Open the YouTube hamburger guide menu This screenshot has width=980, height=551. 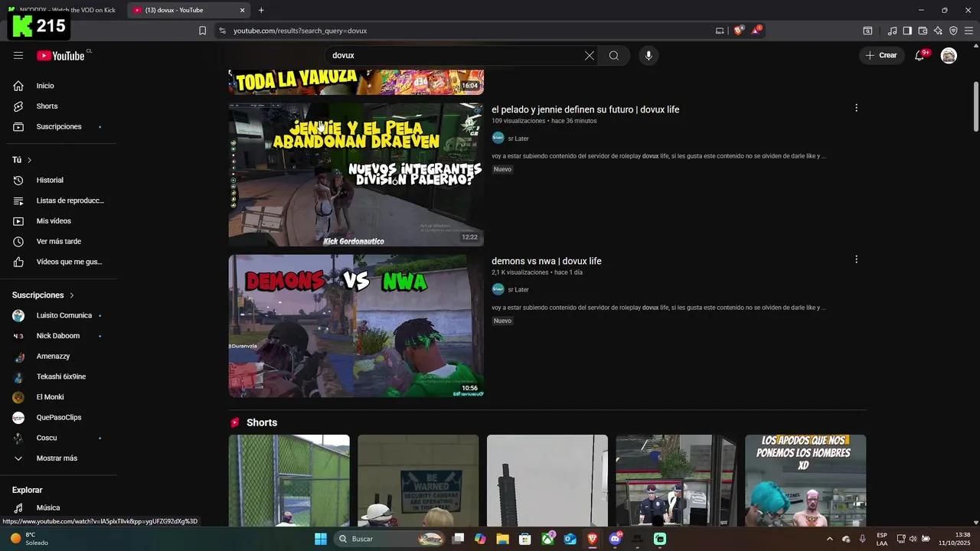[18, 55]
